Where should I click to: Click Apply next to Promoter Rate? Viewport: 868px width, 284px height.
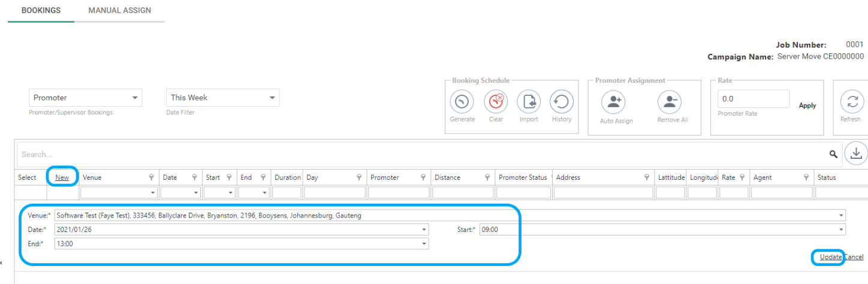[807, 105]
